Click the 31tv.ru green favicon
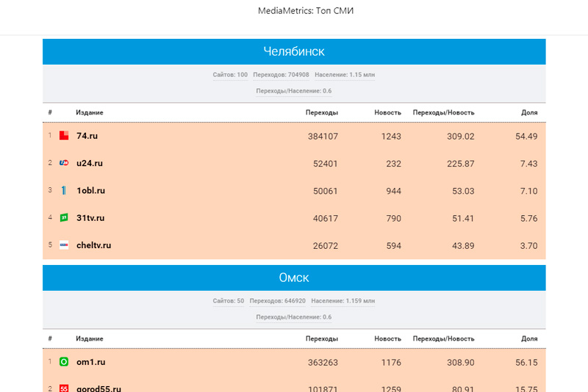The width and height of the screenshot is (588, 392). (x=64, y=217)
